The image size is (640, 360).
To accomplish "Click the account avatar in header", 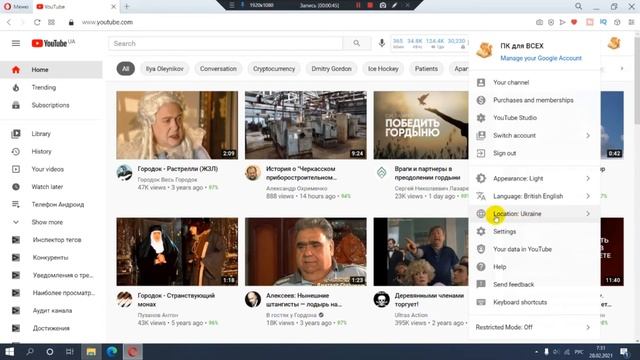I will click(x=614, y=43).
